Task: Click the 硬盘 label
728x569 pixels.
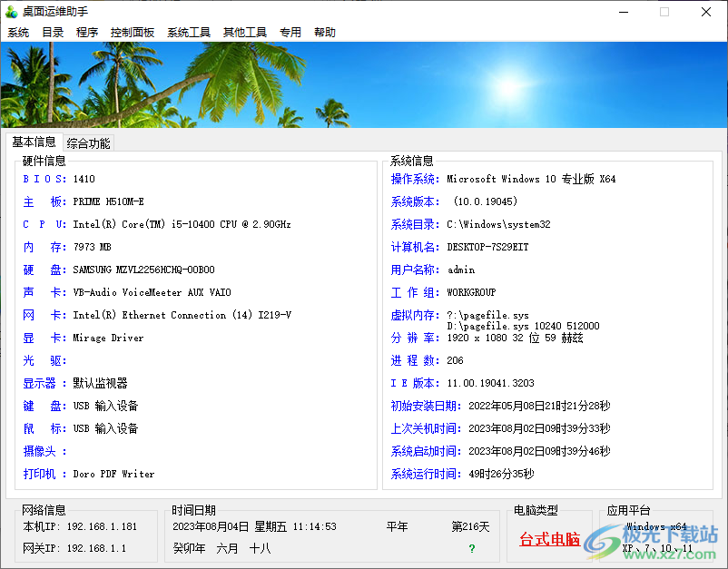Action: coord(44,270)
